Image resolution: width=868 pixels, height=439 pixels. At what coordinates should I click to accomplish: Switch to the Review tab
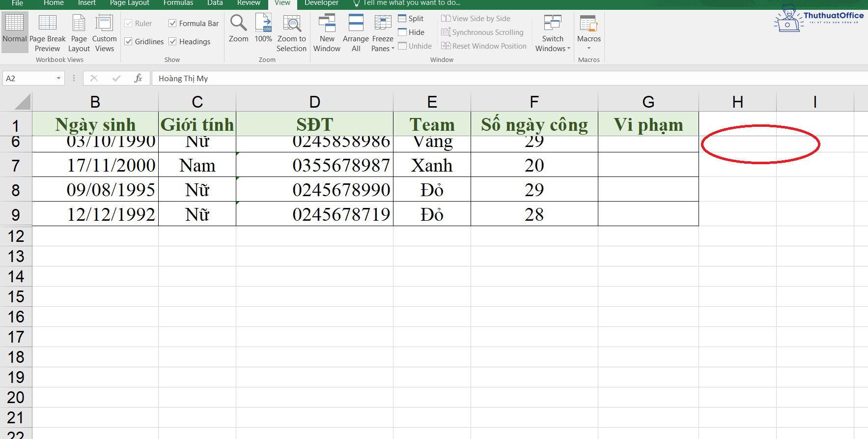pos(249,3)
